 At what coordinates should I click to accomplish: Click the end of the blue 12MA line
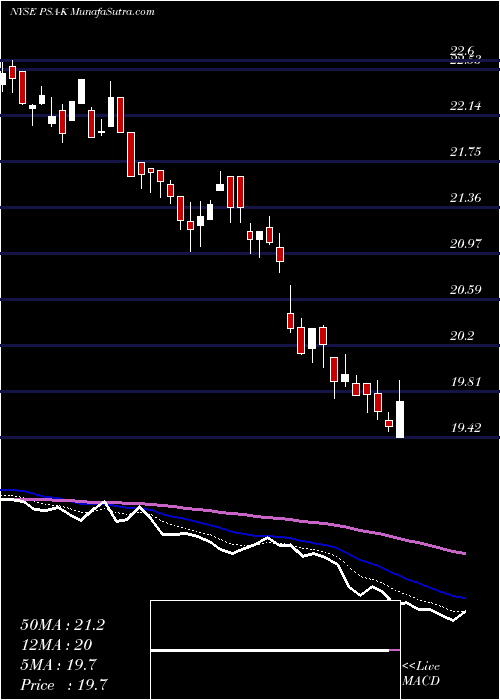pyautogui.click(x=464, y=597)
